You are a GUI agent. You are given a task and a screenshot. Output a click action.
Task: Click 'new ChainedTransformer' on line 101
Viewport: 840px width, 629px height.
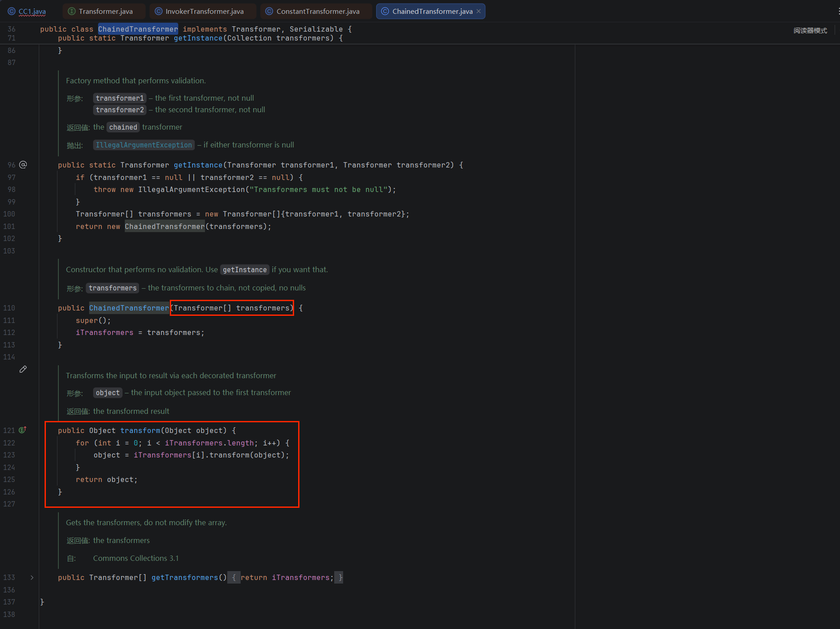[156, 226]
